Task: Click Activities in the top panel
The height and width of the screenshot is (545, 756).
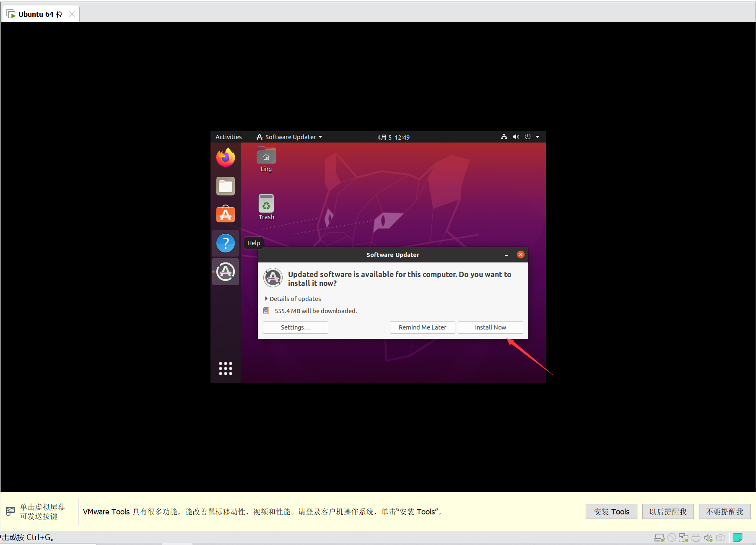Action: [x=228, y=137]
